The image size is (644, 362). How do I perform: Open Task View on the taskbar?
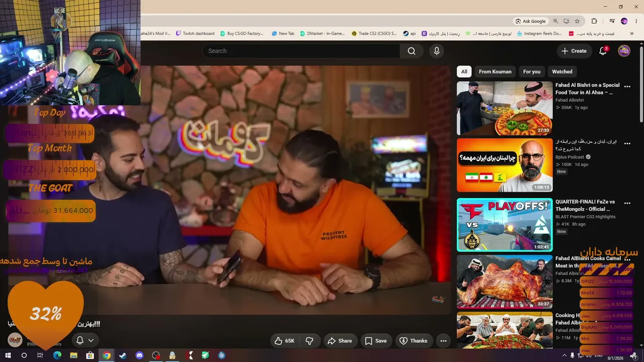click(x=40, y=355)
